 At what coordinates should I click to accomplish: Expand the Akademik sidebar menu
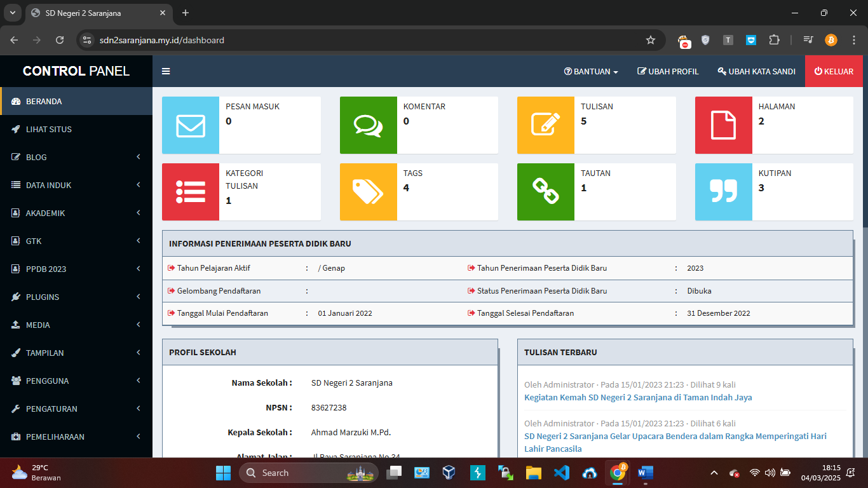(x=76, y=213)
